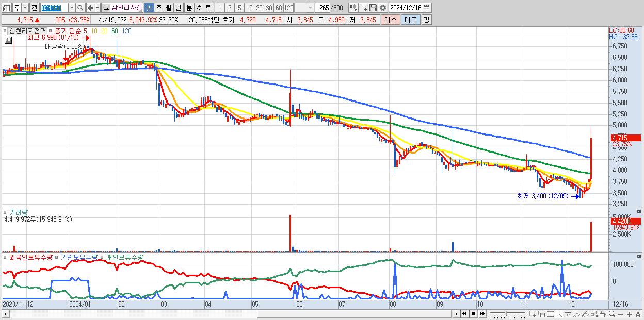Image resolution: width=644 pixels, height=320 pixels.
Task: Select the 1 interval button
Action: pos(219,8)
